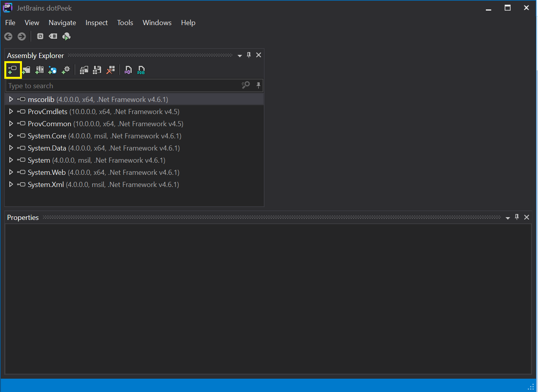Expand the System.Web assembly node
Image resolution: width=538 pixels, height=392 pixels.
[x=11, y=172]
